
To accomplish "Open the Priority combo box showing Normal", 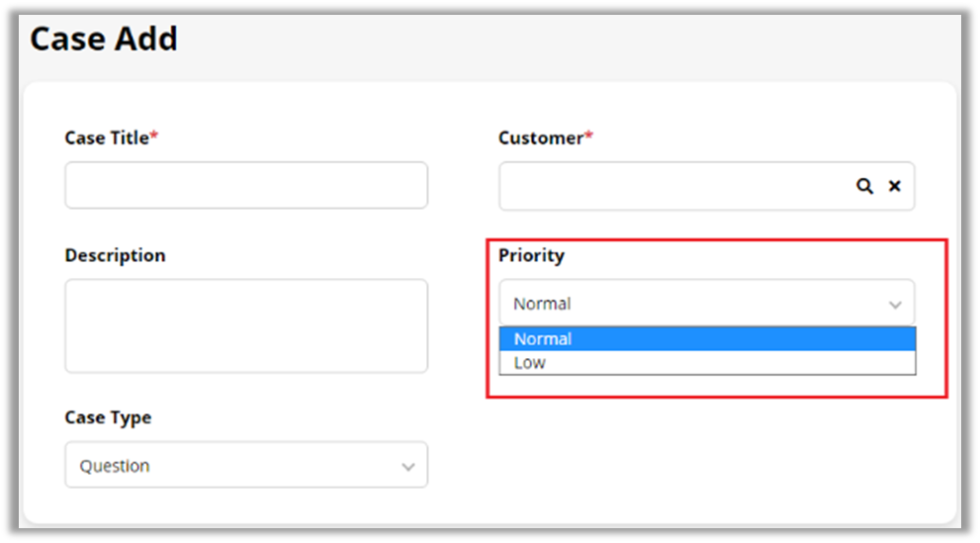I will (x=692, y=304).
